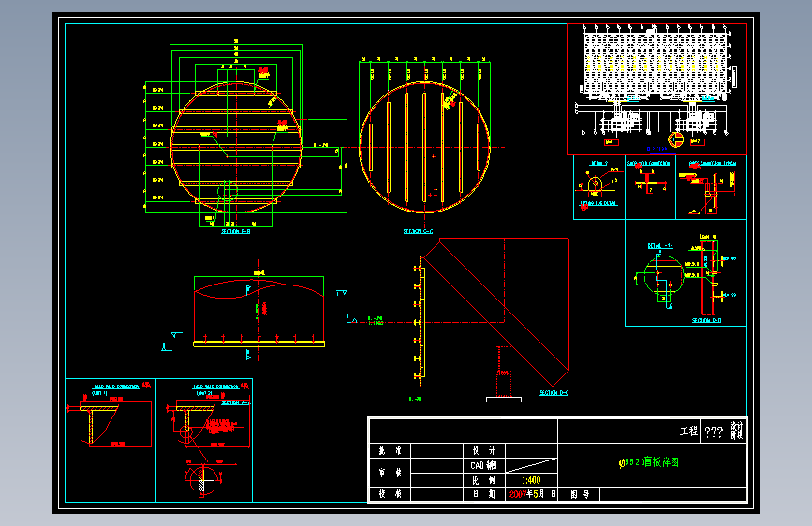The height and width of the screenshot is (526, 812).
Task: Click the green circle in the DETAIL -1- view
Action: tap(664, 276)
